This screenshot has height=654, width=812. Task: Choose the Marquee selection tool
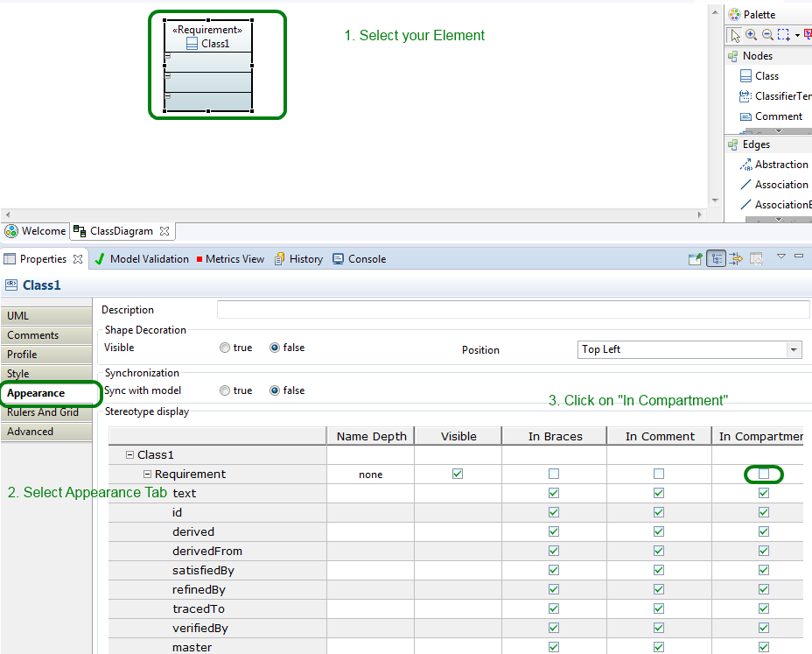pyautogui.click(x=783, y=34)
